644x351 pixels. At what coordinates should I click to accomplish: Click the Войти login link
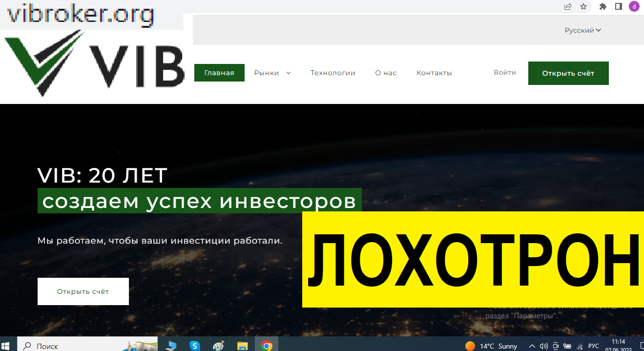click(505, 72)
